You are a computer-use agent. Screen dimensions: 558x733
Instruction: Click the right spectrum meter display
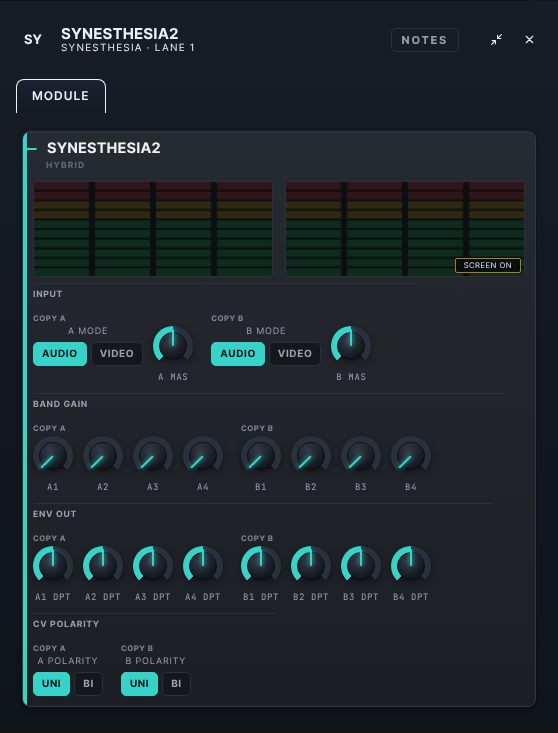405,229
